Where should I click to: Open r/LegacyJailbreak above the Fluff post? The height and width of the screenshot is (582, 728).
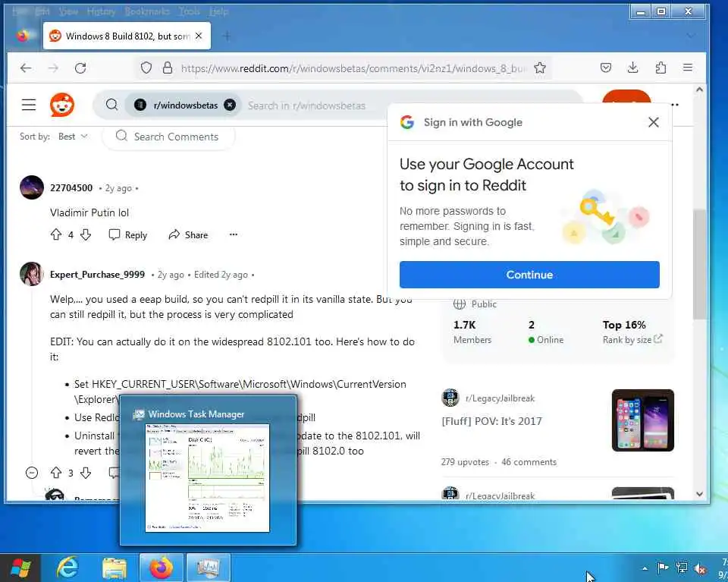pyautogui.click(x=500, y=398)
